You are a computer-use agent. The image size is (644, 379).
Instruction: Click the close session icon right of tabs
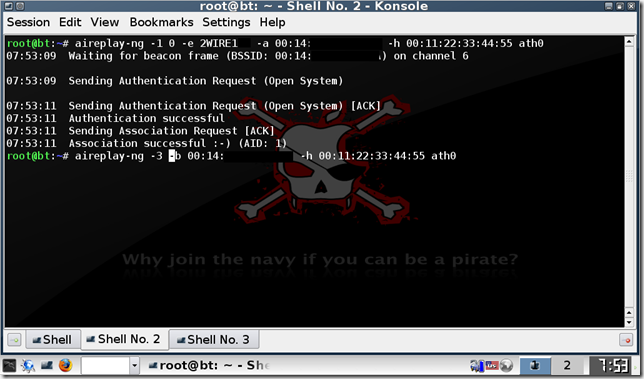click(x=626, y=340)
